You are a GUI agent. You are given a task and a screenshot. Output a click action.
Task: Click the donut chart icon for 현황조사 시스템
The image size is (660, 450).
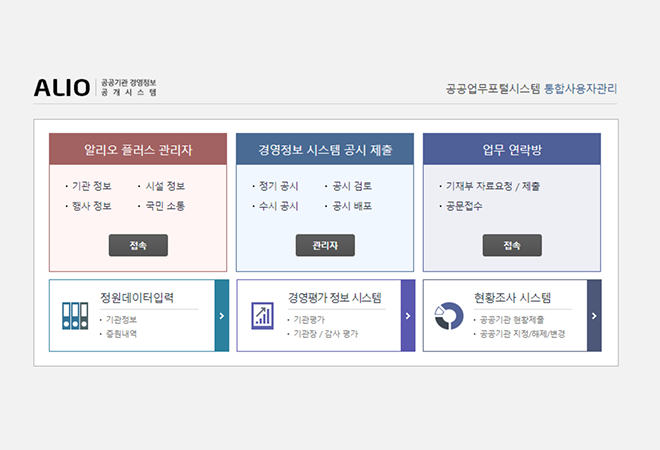click(x=449, y=316)
